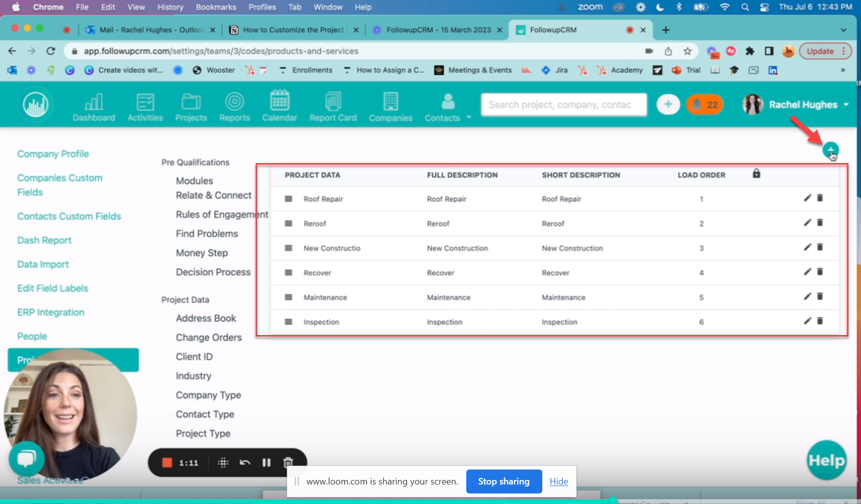Open the Report Card section
Screen dimensions: 861x504
click(x=333, y=105)
